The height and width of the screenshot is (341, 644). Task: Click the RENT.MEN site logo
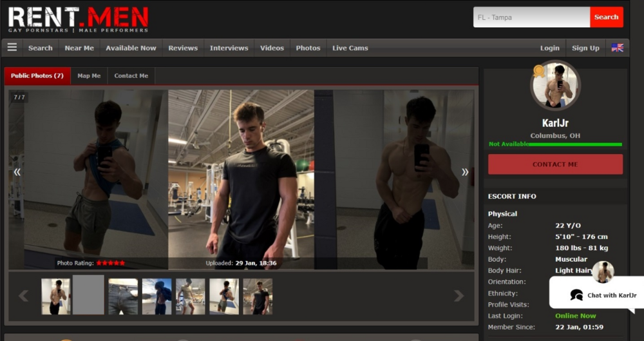(x=78, y=19)
